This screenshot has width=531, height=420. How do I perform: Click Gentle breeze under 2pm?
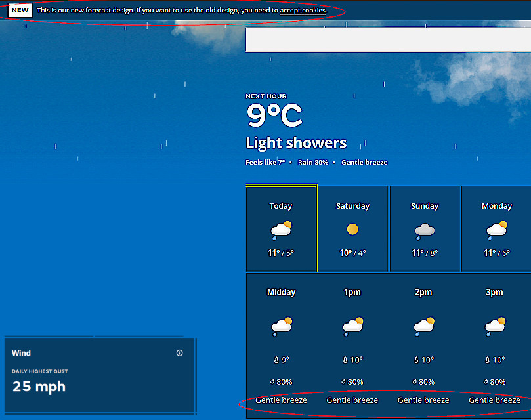coord(423,400)
